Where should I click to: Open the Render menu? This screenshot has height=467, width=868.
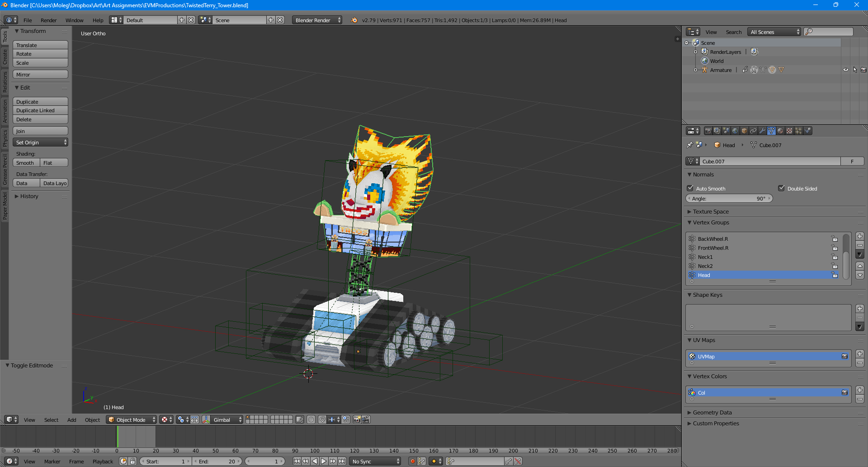(48, 20)
